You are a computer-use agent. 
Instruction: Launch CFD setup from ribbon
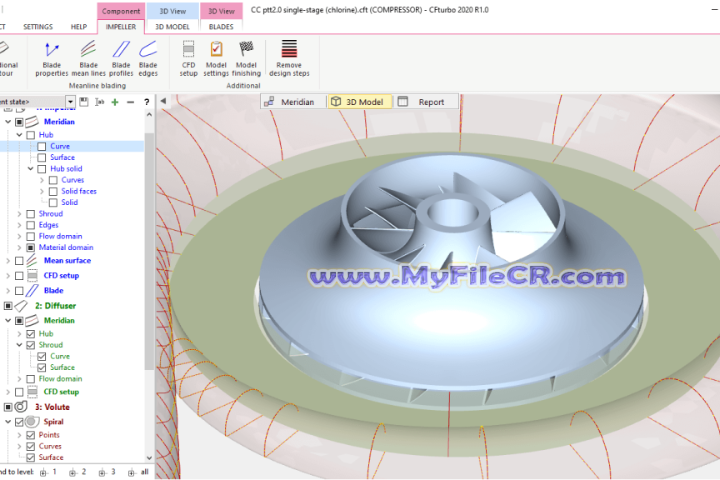pos(189,56)
